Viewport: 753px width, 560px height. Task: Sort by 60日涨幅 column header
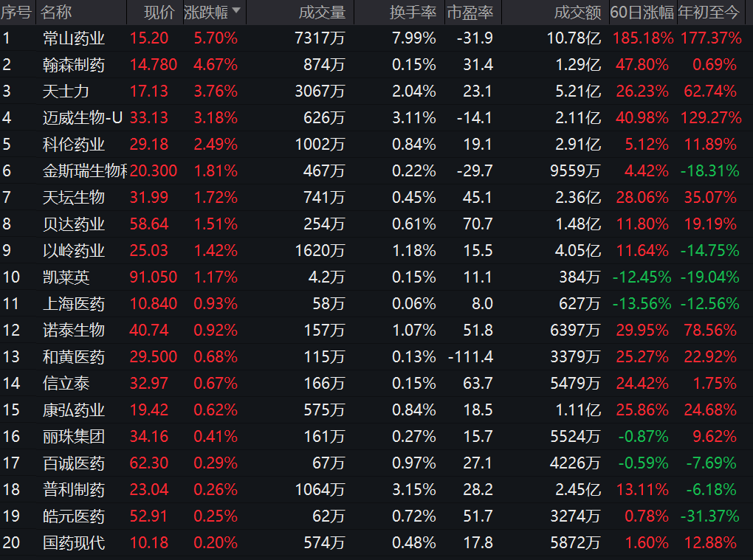click(x=642, y=12)
